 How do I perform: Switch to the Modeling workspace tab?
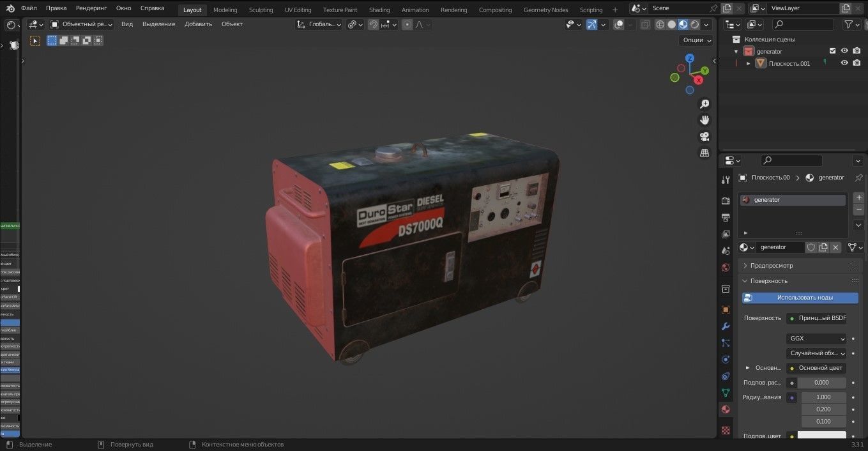tap(225, 10)
